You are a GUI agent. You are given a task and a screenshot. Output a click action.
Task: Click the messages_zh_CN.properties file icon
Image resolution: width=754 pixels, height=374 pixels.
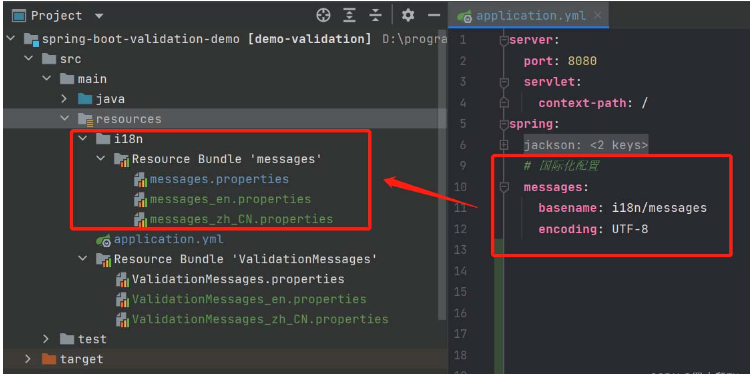click(140, 220)
